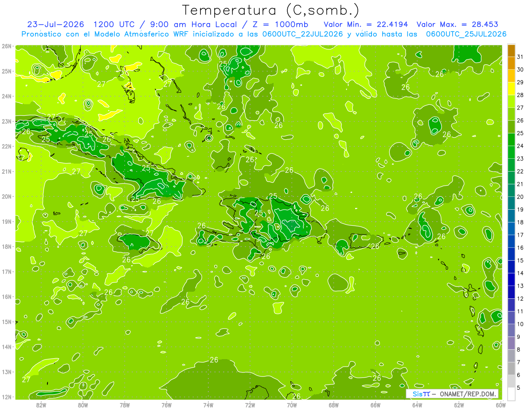532x411 pixels.
Task: Click the "24" label on color scale
Action: point(520,146)
